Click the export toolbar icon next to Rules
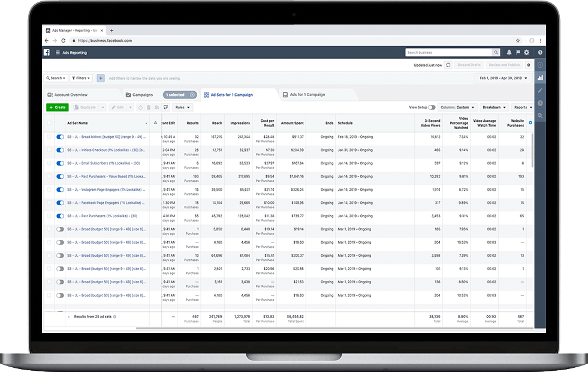Screen dimensions: 588x372 click(x=166, y=107)
